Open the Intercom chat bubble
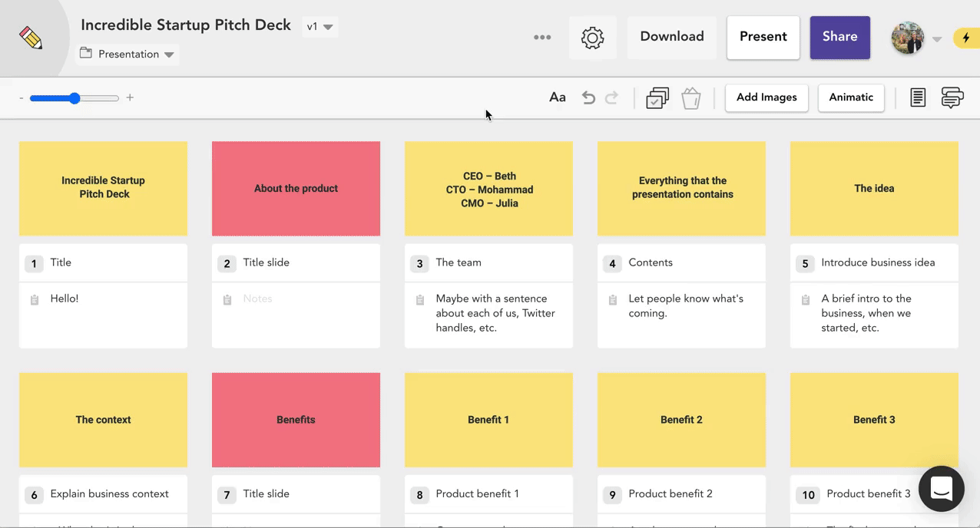 (x=941, y=489)
